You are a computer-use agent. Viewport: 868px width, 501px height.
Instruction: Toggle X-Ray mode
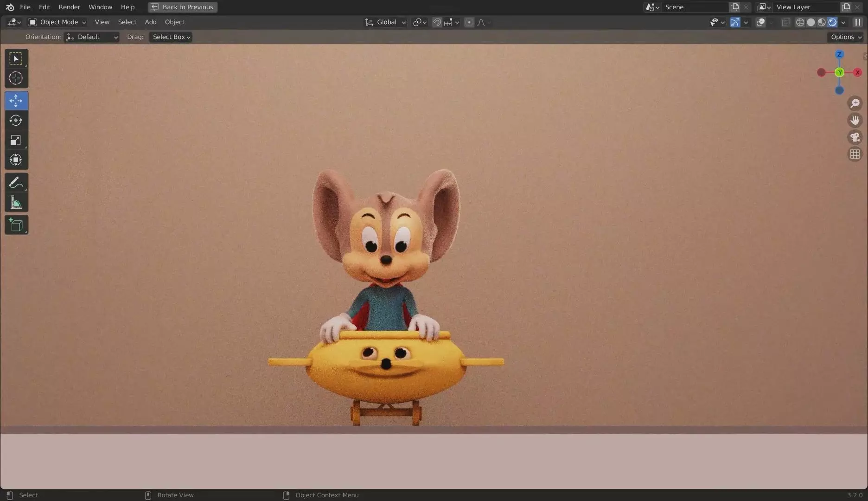pos(785,22)
